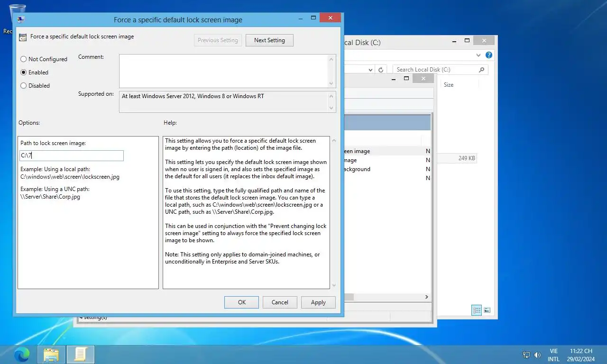This screenshot has width=607, height=364.
Task: Go to the Next Setting
Action: [269, 40]
